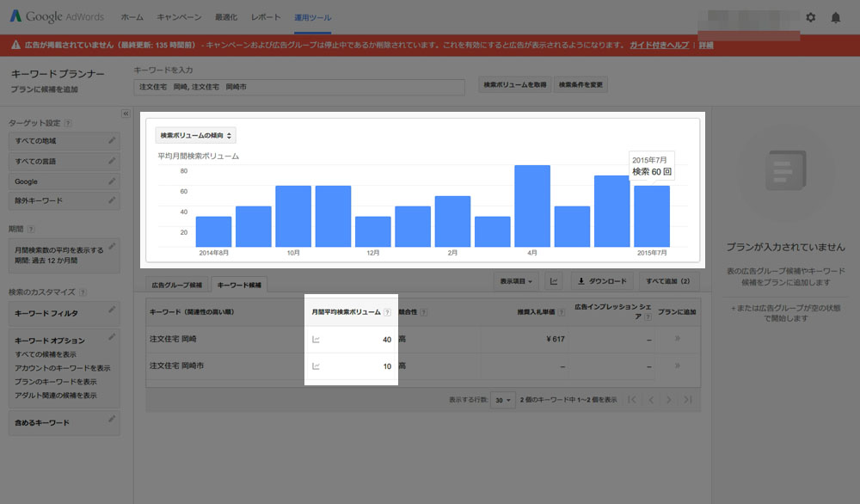Click アダルト関連の候補を表示 option
Viewport: 860px width, 504px height.
55,396
